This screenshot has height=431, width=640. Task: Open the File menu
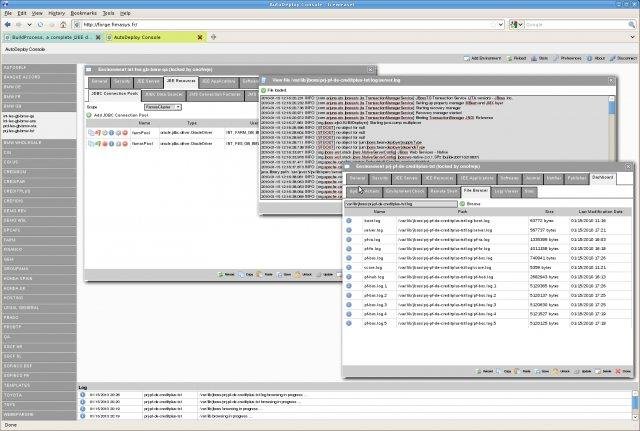(x=8, y=13)
